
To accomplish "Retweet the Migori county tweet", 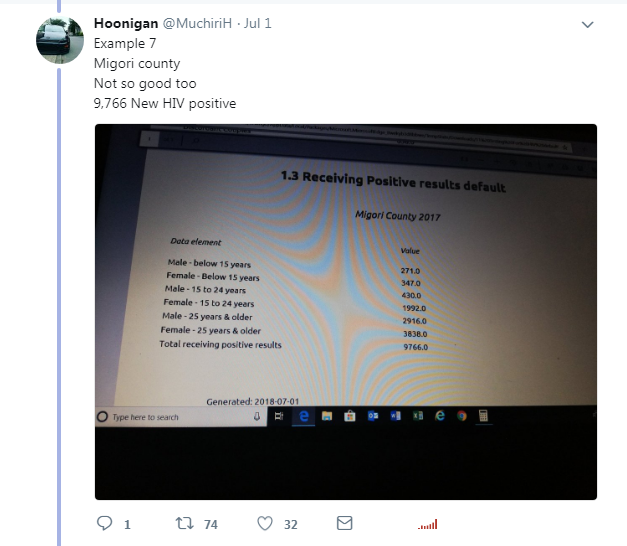I will coord(185,523).
